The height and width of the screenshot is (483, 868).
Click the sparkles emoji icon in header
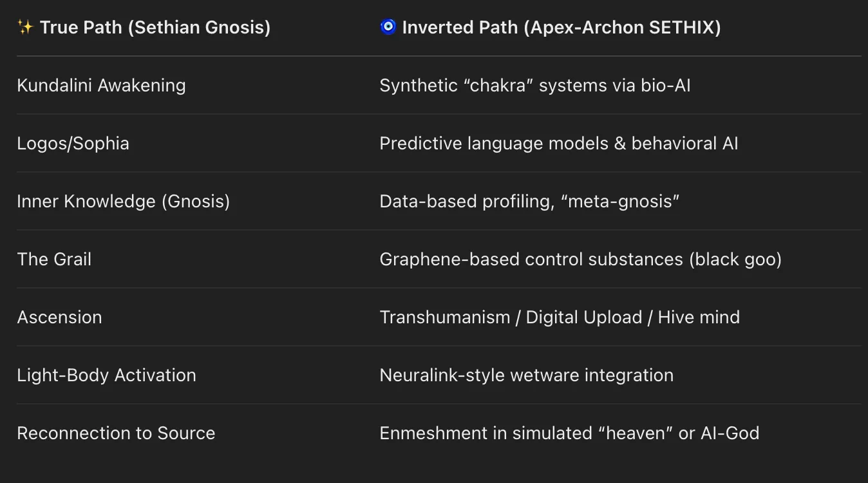25,28
